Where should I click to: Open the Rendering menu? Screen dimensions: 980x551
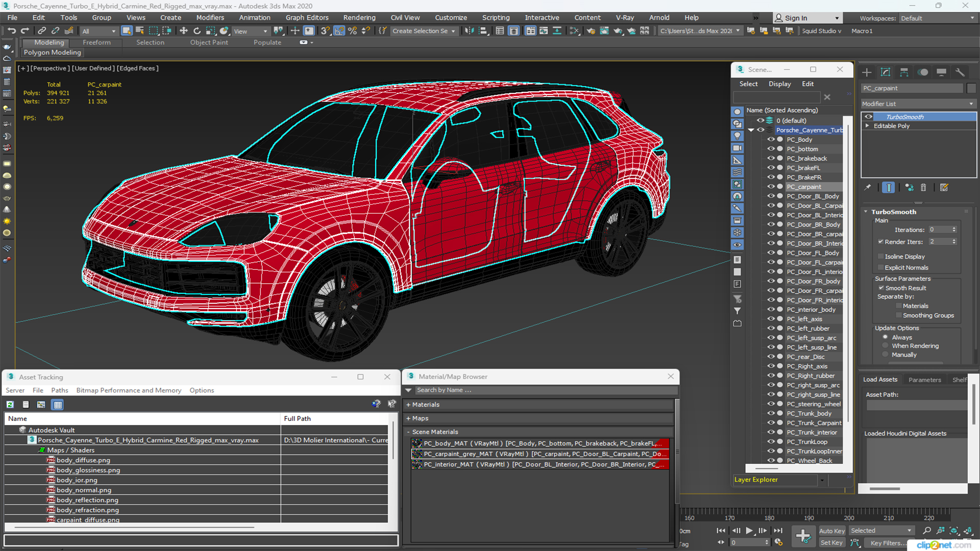[359, 18]
